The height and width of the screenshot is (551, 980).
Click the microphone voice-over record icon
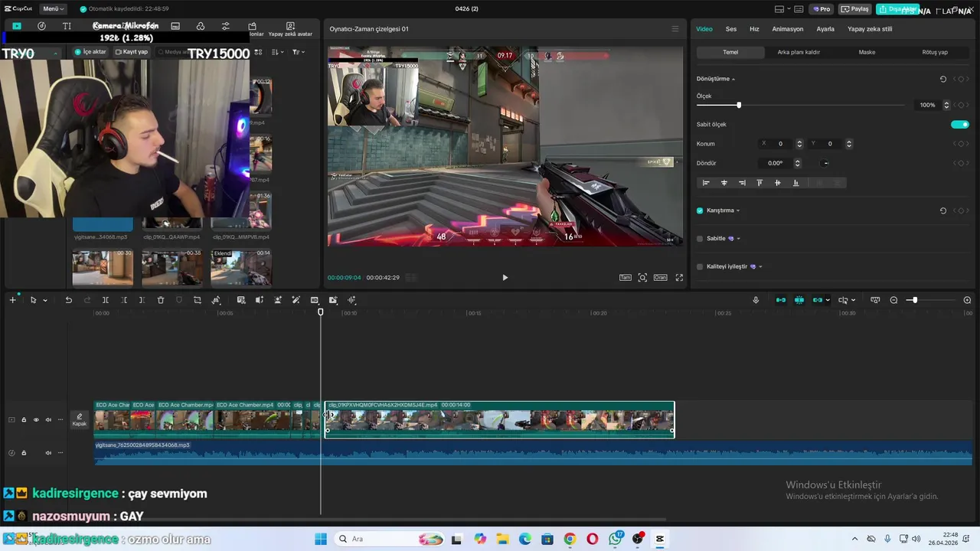(x=756, y=300)
